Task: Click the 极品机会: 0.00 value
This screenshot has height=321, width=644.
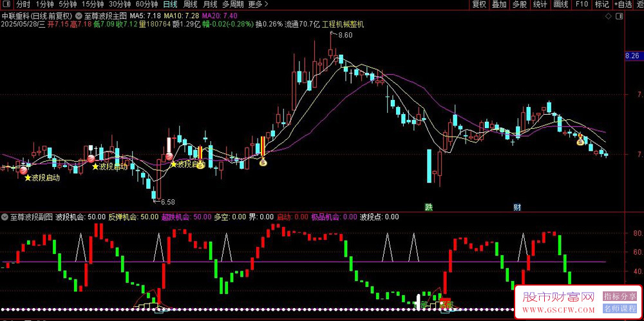Action: 334,217
